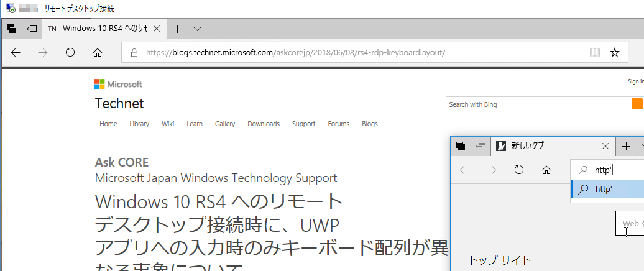Open the Gallery nav item
The width and height of the screenshot is (644, 271).
pos(224,124)
